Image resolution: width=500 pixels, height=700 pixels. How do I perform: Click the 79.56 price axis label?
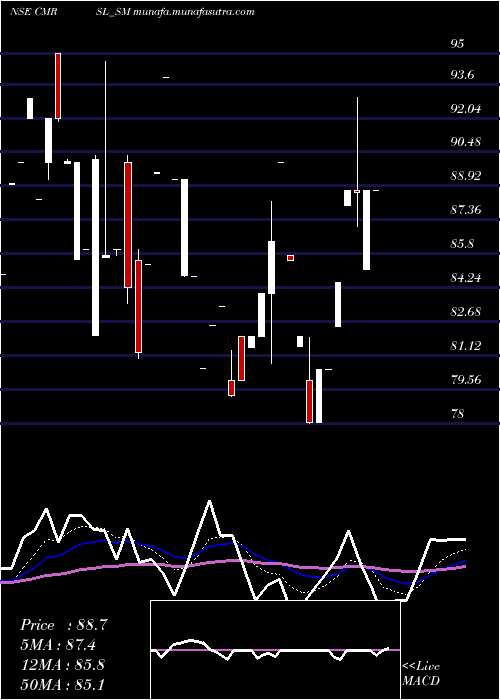(x=465, y=380)
